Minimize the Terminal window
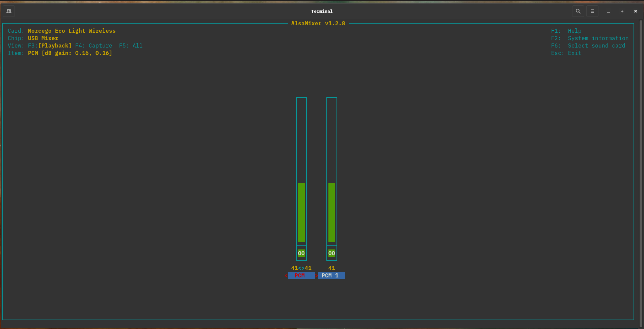644x329 pixels. coord(608,11)
